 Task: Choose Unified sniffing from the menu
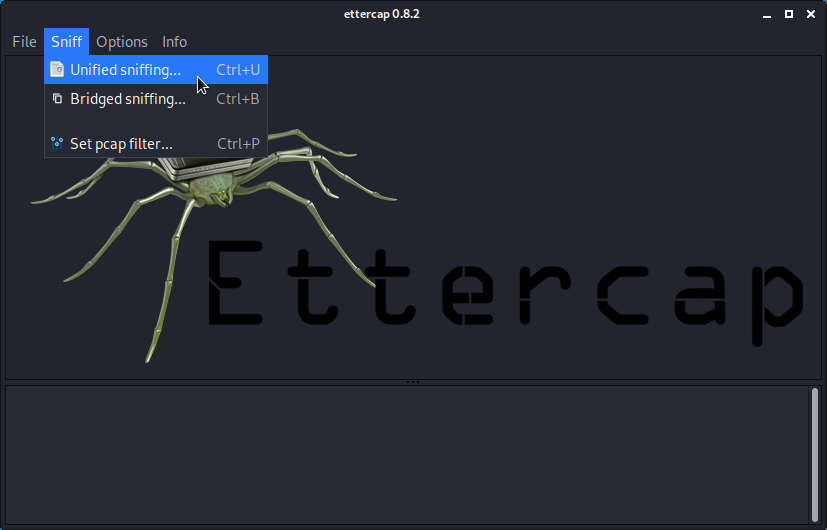point(156,70)
